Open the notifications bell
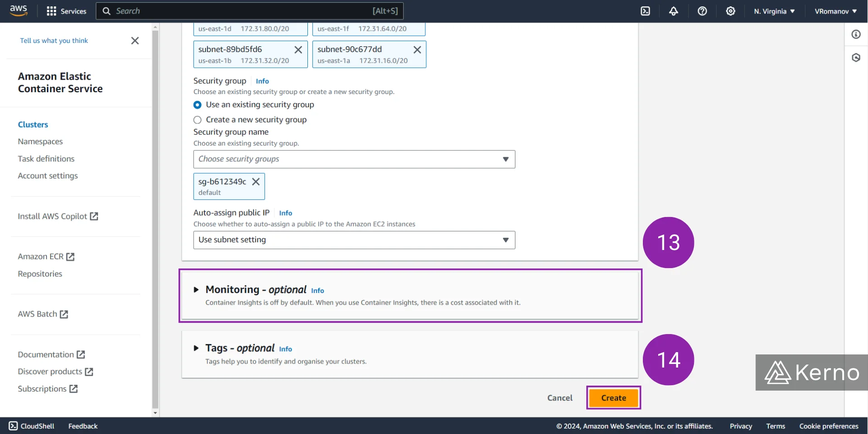This screenshot has width=868, height=434. (x=674, y=11)
